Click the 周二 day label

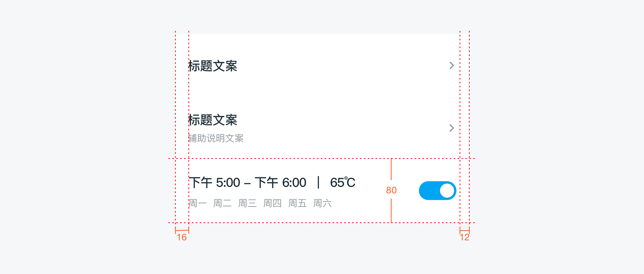[222, 203]
